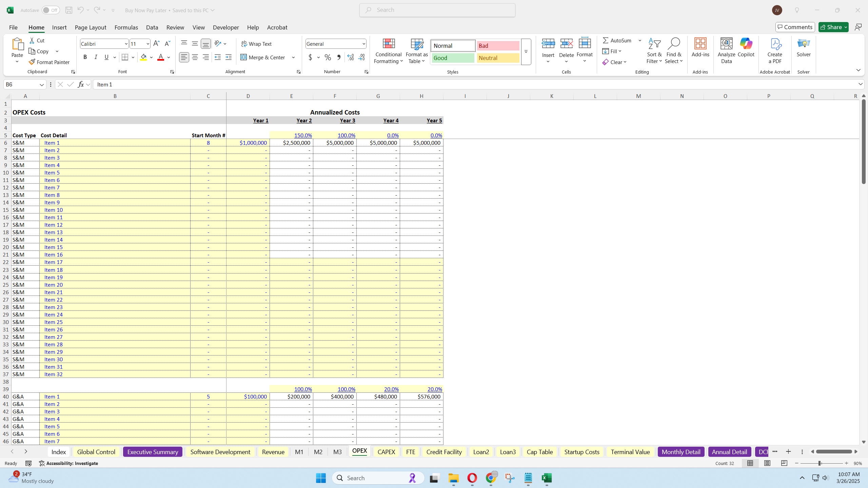Click the Share button
Image resolution: width=868 pixels, height=488 pixels.
click(x=831, y=27)
